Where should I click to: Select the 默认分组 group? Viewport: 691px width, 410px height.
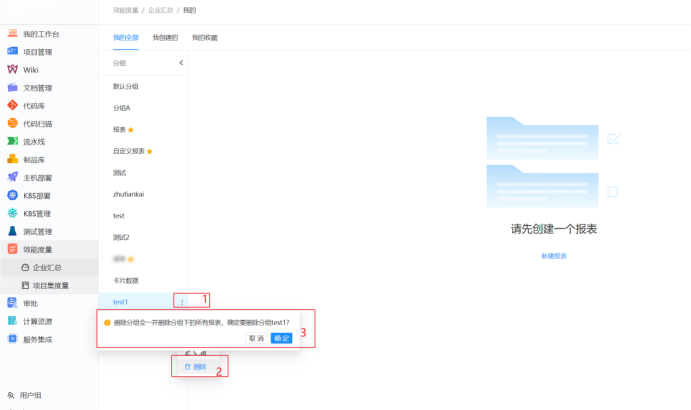coord(126,86)
